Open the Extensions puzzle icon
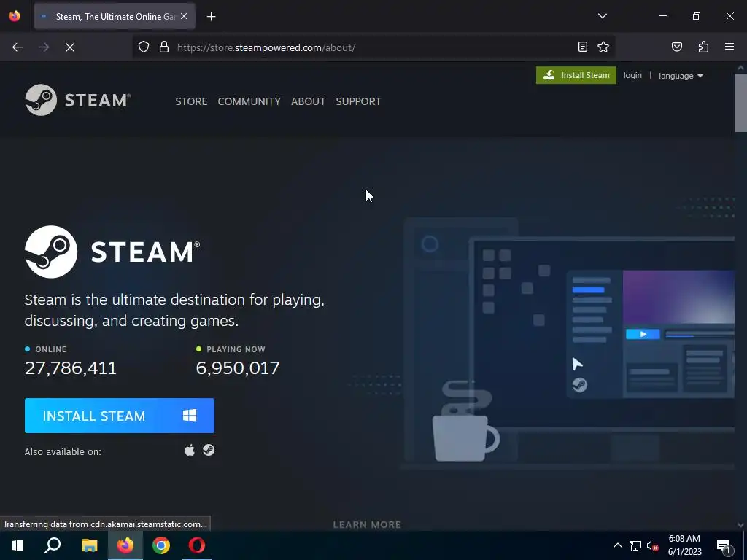 [x=703, y=47]
